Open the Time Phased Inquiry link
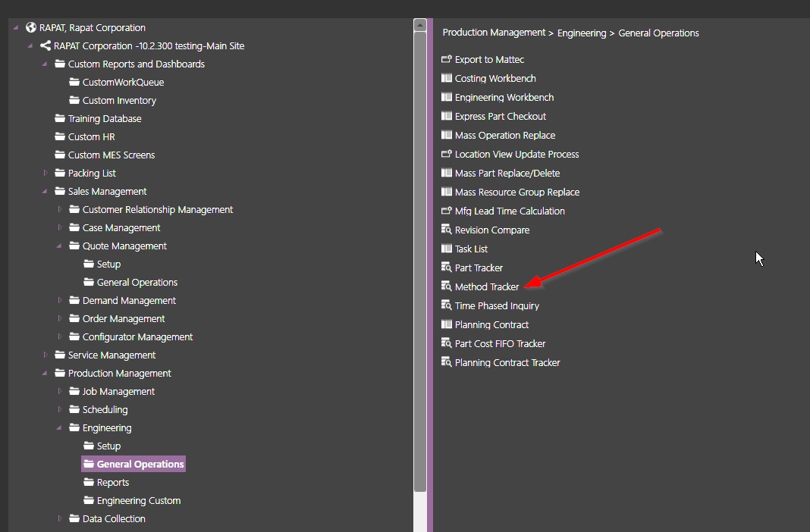Viewport: 810px width, 532px height. [497, 305]
